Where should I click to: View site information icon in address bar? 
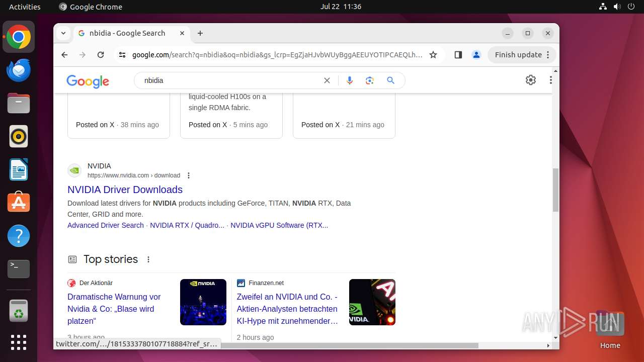point(122,55)
